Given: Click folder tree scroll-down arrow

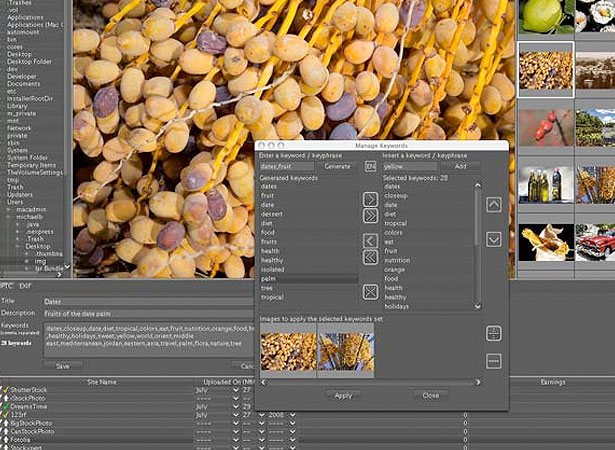Looking at the screenshot, I should tap(67, 266).
